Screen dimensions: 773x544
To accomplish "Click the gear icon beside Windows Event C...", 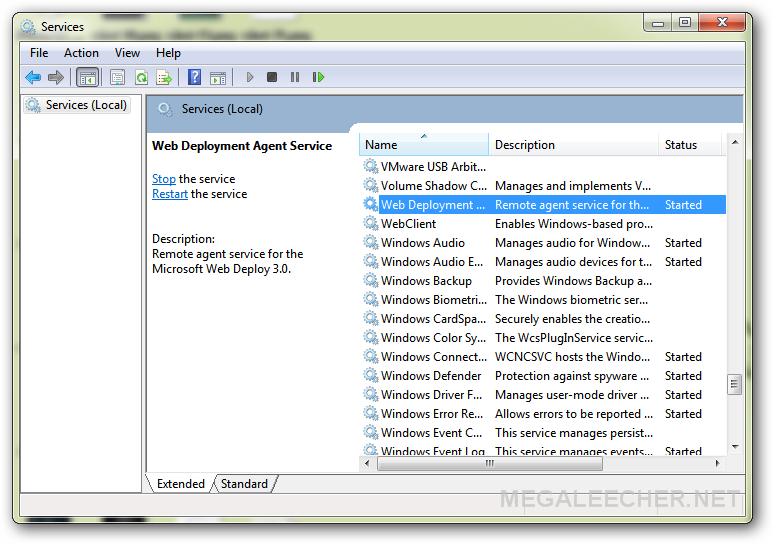I will [371, 432].
